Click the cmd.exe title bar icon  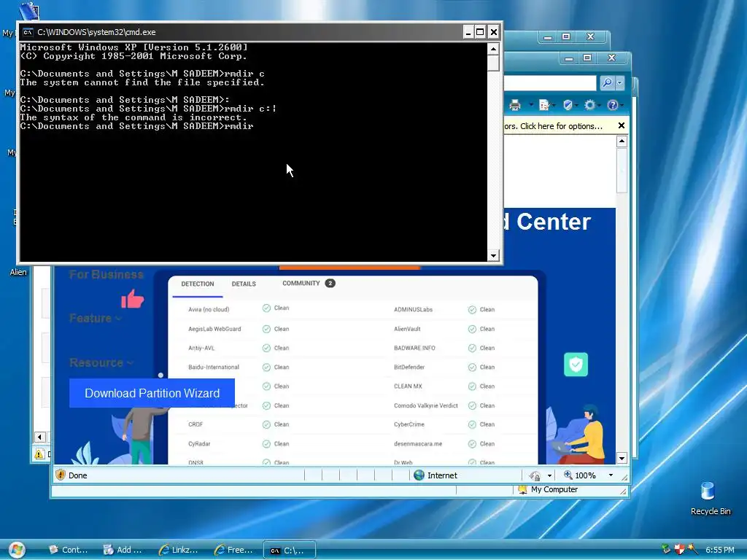28,32
